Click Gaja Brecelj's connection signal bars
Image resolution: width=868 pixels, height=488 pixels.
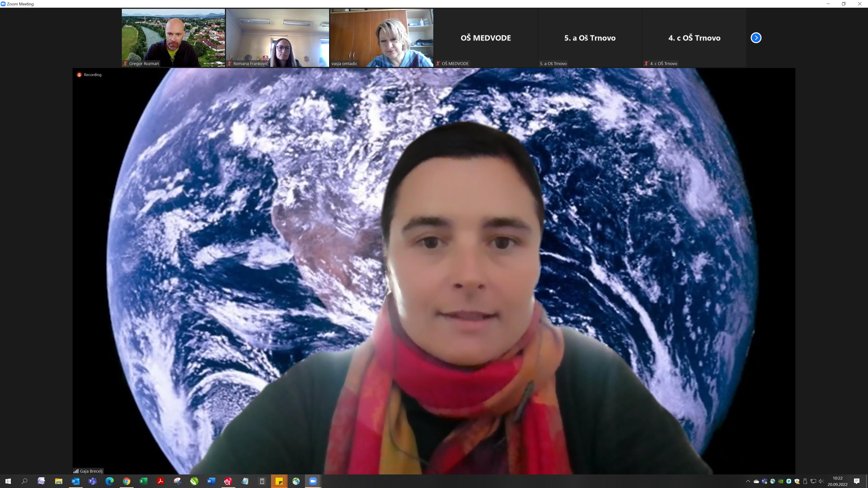(76, 471)
